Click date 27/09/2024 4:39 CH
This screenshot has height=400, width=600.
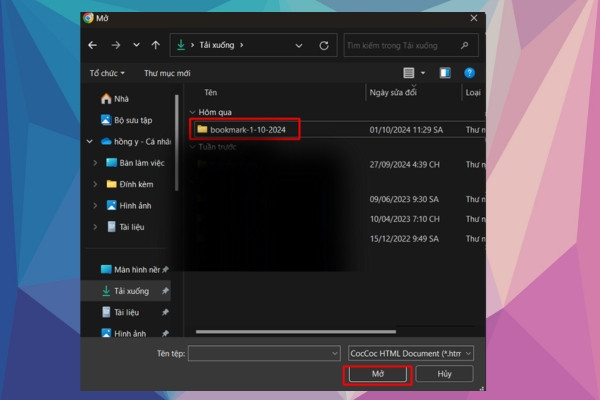coord(404,165)
